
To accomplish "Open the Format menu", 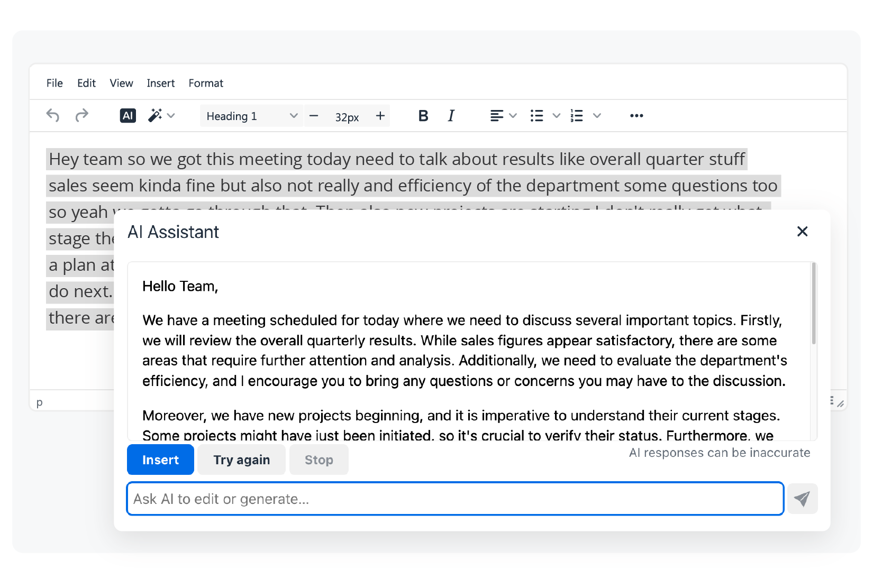I will [206, 83].
